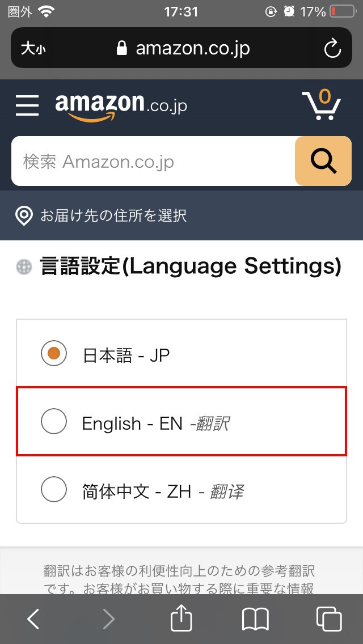Choose delivery address お届け先の住所を選択
The image size is (363, 644).
(x=113, y=216)
